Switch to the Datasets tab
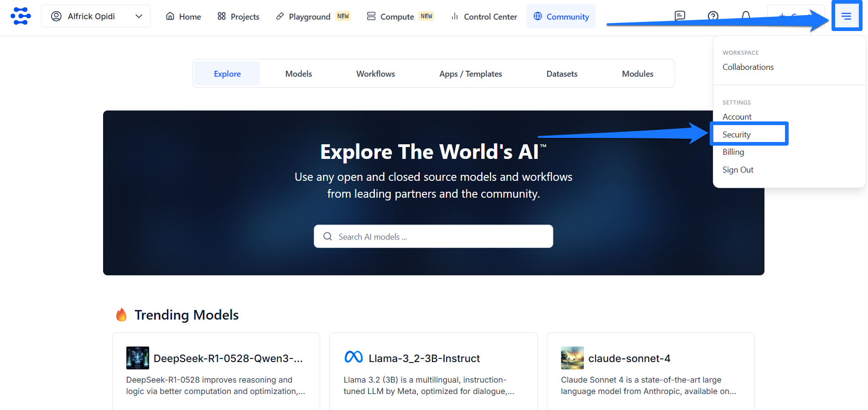 point(562,74)
